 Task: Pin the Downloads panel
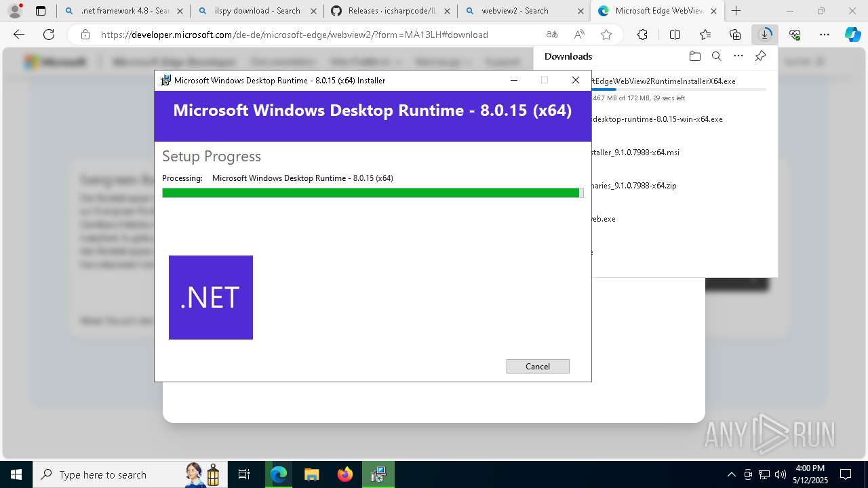tap(760, 56)
